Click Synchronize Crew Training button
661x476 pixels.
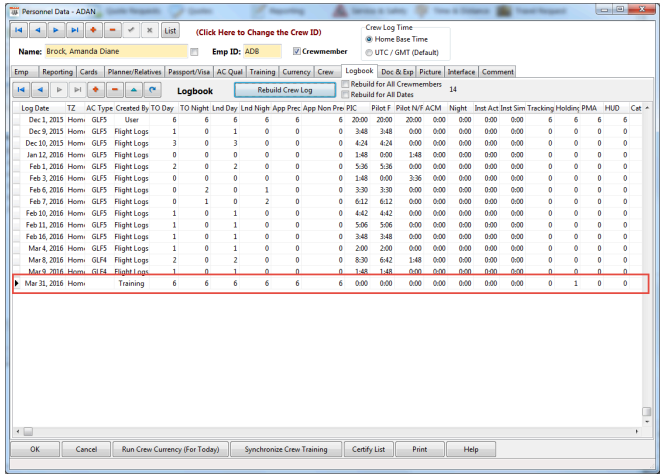(x=286, y=449)
